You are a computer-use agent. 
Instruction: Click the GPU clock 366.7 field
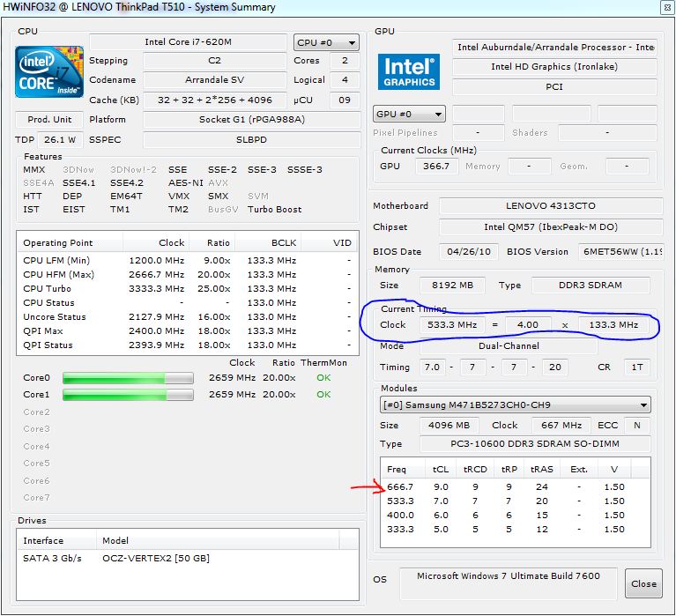click(436, 167)
